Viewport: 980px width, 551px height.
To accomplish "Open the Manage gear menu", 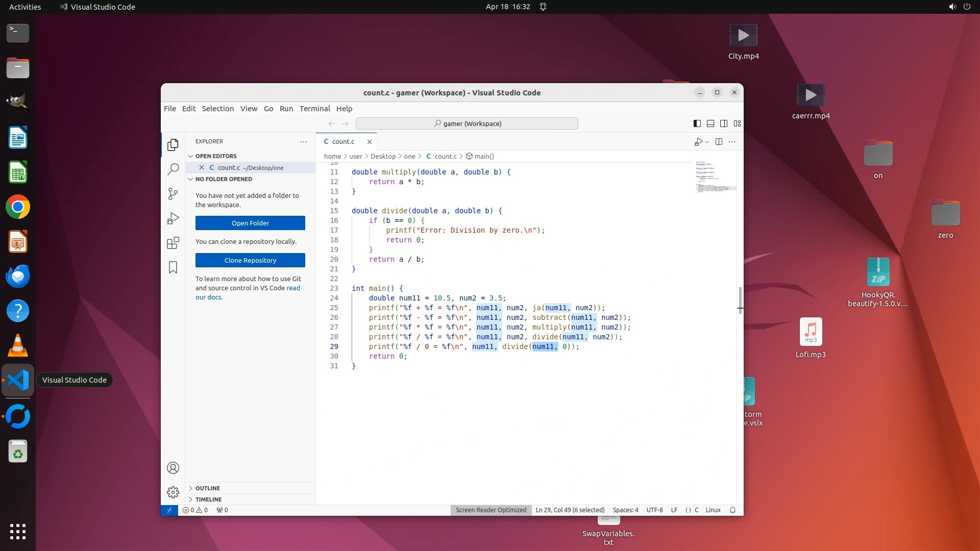I will (x=173, y=492).
